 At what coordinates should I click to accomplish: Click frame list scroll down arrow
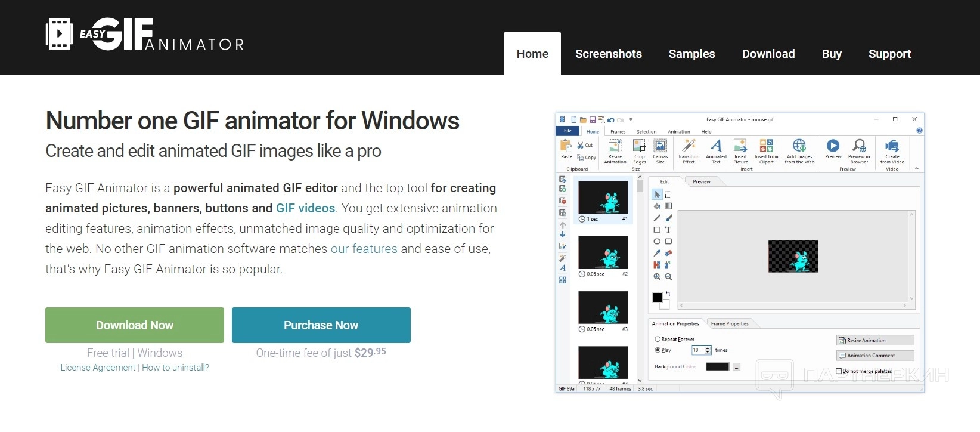[640, 381]
